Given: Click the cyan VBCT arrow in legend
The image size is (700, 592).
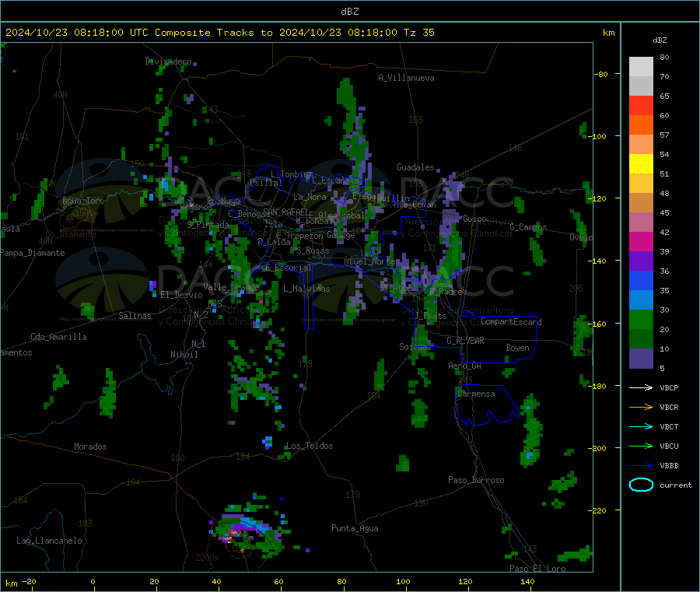Looking at the screenshot, I should point(641,426).
